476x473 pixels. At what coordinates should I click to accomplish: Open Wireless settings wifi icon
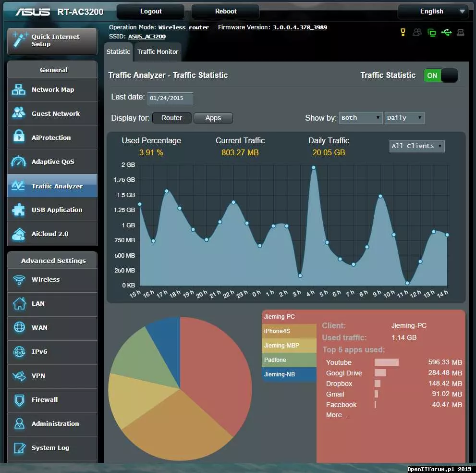coord(19,279)
